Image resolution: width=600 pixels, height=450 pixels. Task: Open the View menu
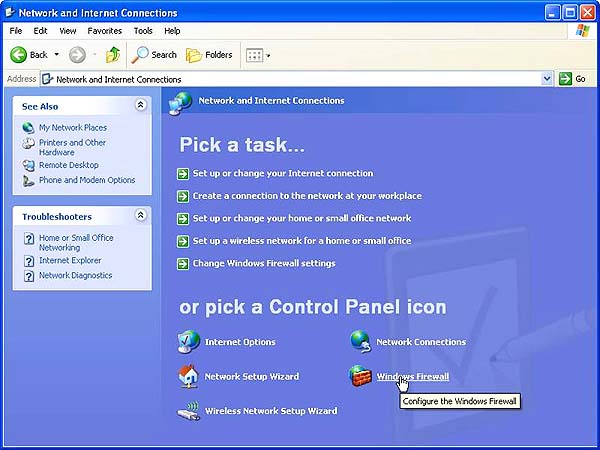(67, 31)
